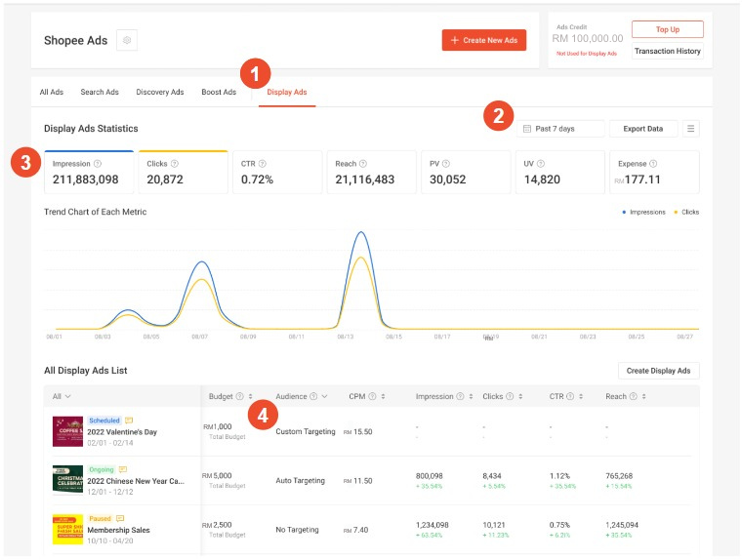This screenshot has height=560, width=742.
Task: Click comment icon beside Scheduled tag
Action: (x=129, y=420)
